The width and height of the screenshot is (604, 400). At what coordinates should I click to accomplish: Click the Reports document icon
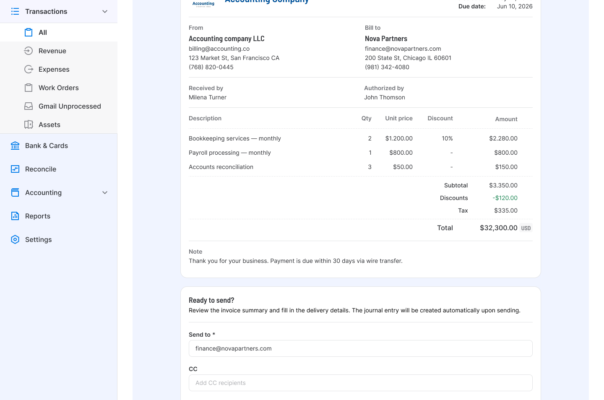tap(15, 216)
